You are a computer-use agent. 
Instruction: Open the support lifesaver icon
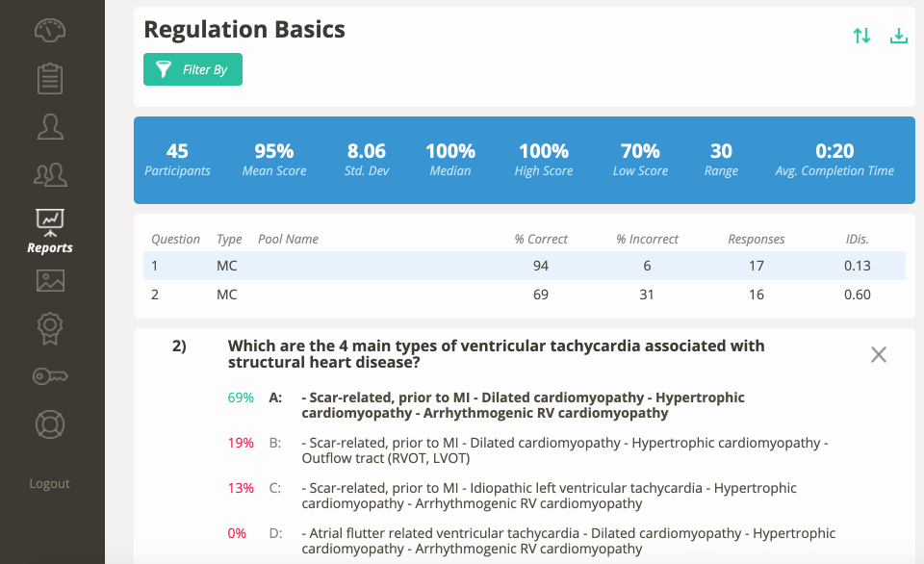49,424
